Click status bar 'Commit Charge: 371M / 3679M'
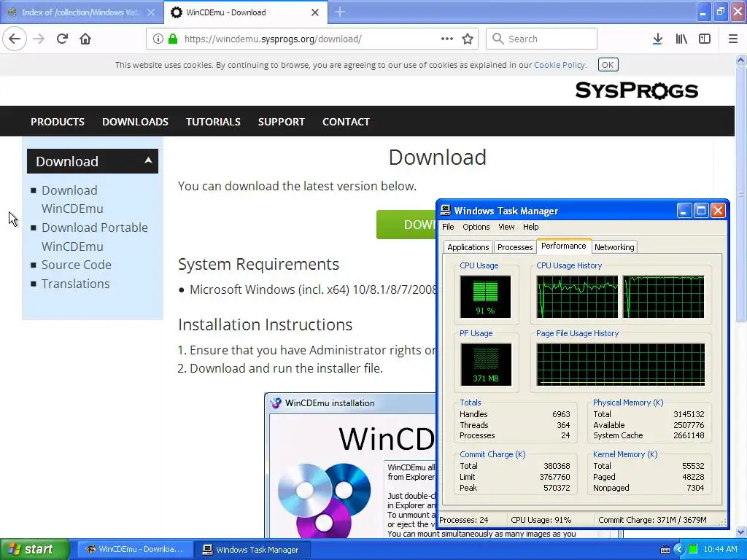The width and height of the screenshot is (747, 560). pyautogui.click(x=652, y=520)
